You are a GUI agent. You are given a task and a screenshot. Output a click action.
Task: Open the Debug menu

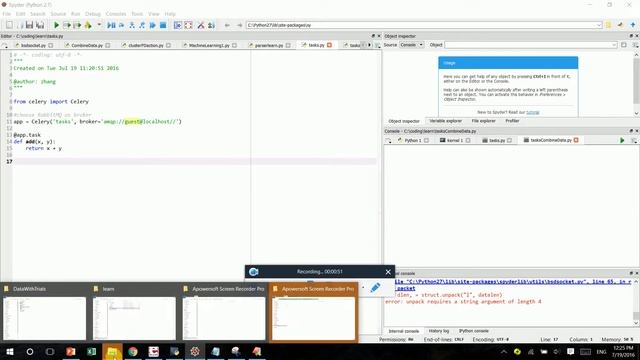click(93, 14)
